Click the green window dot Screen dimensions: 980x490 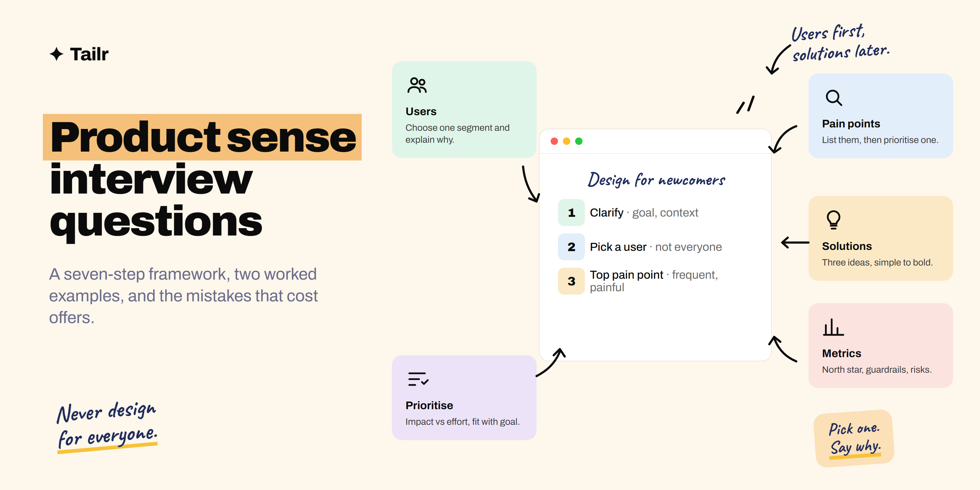pyautogui.click(x=579, y=141)
